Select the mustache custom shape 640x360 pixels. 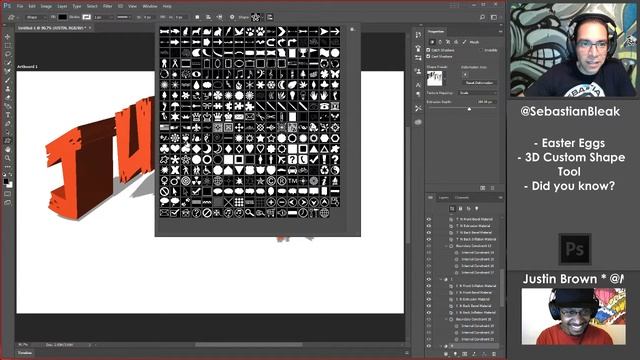tap(282, 170)
